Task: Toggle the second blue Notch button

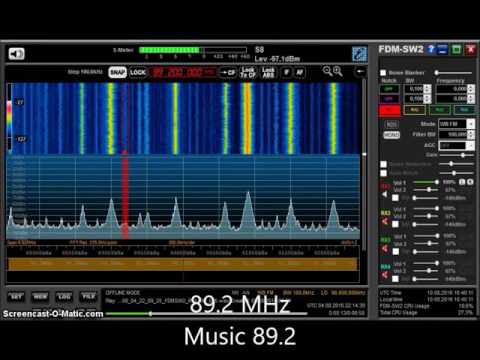Action: [x=389, y=99]
